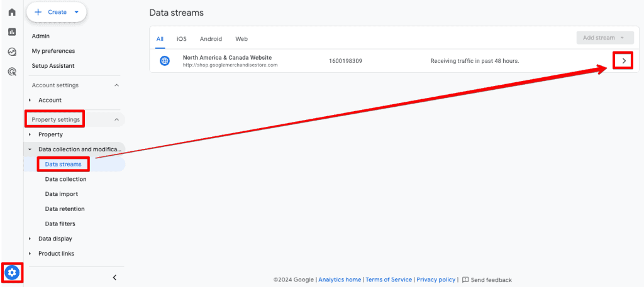Click the shop.googlemerchandisestore.com URL

[x=230, y=65]
